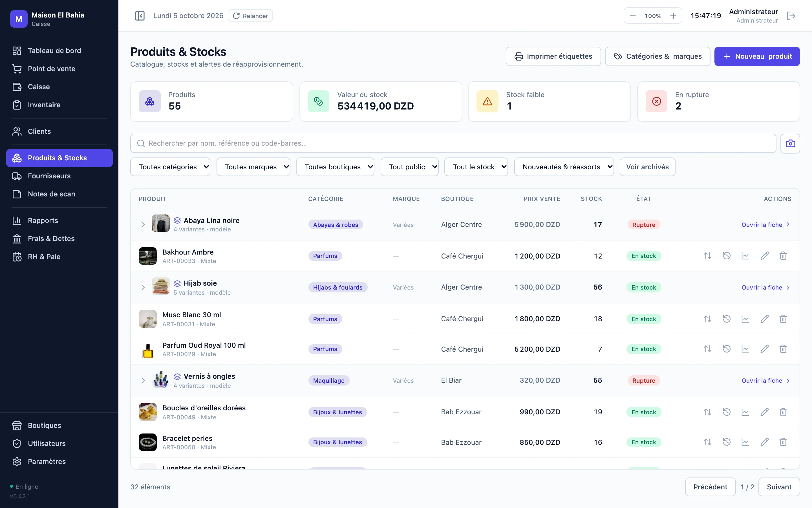The width and height of the screenshot is (812, 508).
Task: Open Toutes boutiques dropdown
Action: pos(335,167)
